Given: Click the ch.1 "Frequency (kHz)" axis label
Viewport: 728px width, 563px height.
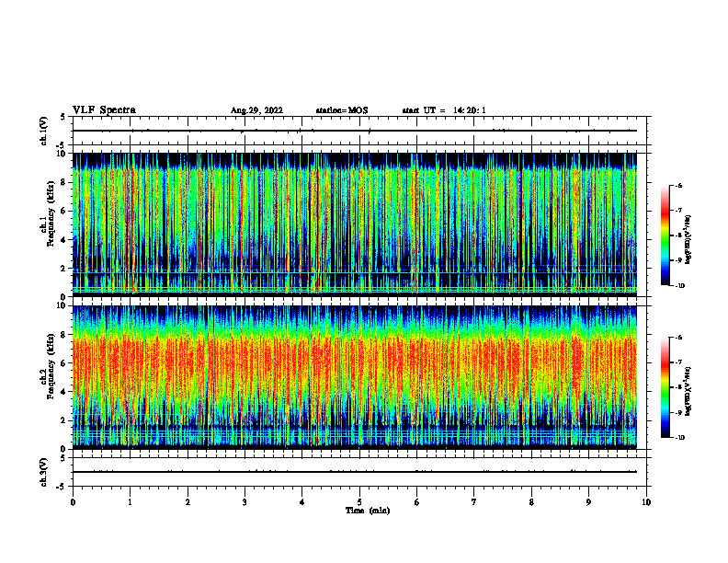Looking at the screenshot, I should pos(51,213).
